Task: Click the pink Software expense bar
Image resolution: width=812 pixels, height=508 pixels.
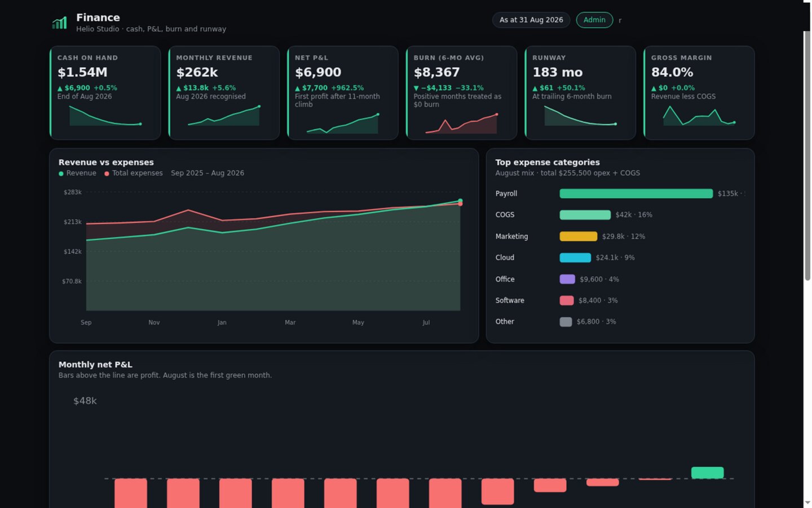Action: (x=567, y=301)
